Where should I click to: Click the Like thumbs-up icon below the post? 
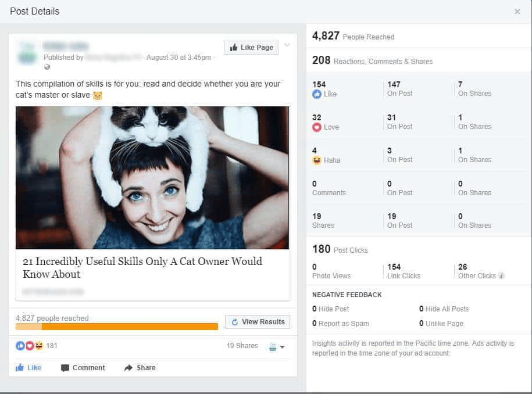(21, 367)
